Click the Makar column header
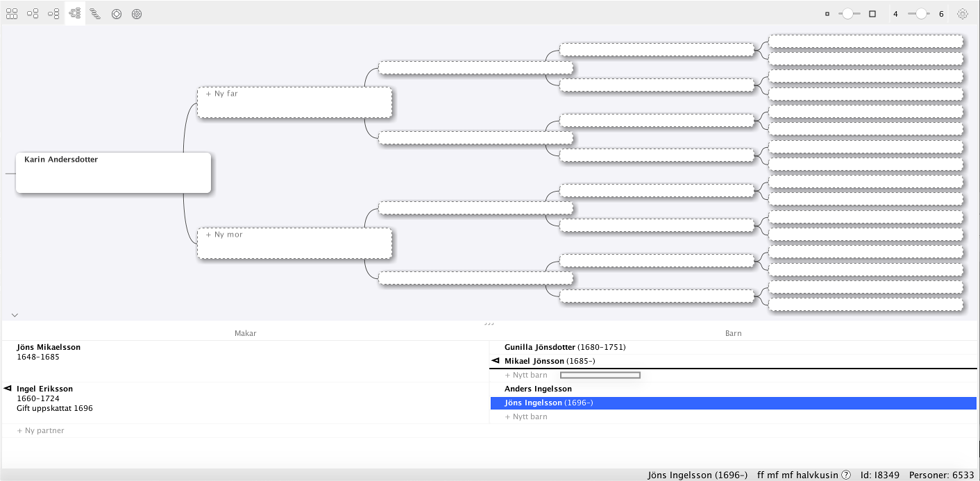 pyautogui.click(x=245, y=333)
